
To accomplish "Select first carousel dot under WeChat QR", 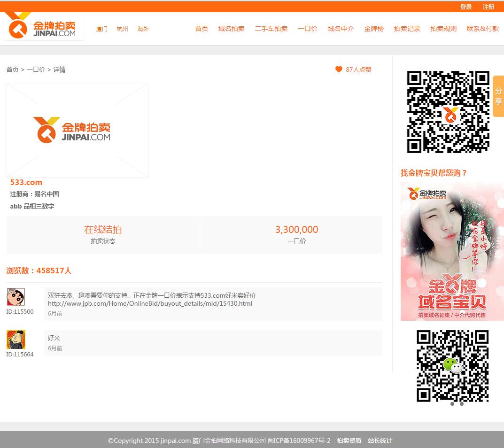I will pos(452,404).
